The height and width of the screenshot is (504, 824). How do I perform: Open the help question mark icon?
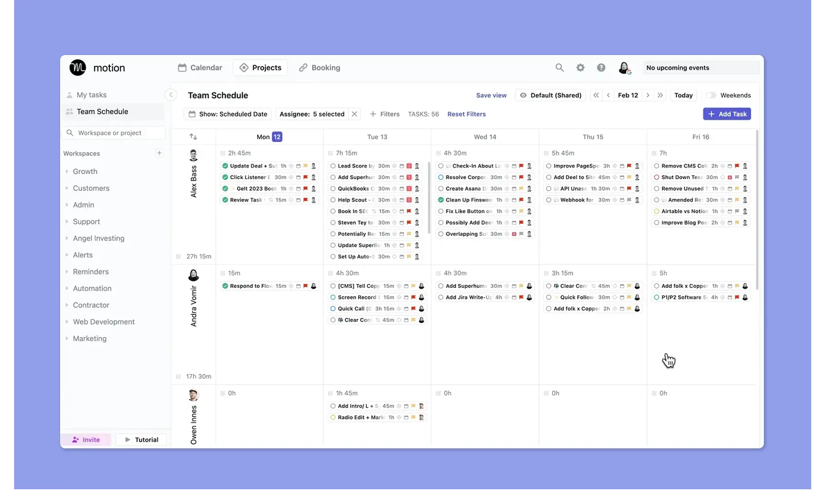click(x=601, y=67)
